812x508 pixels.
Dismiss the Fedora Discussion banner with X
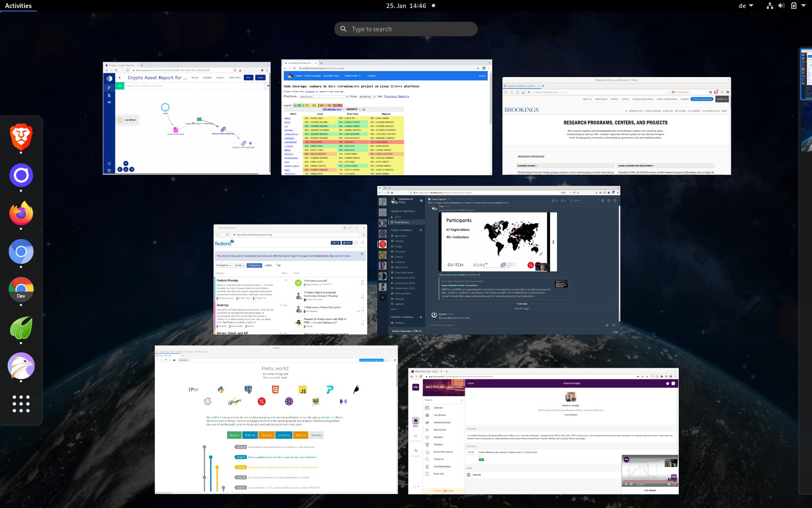362,254
